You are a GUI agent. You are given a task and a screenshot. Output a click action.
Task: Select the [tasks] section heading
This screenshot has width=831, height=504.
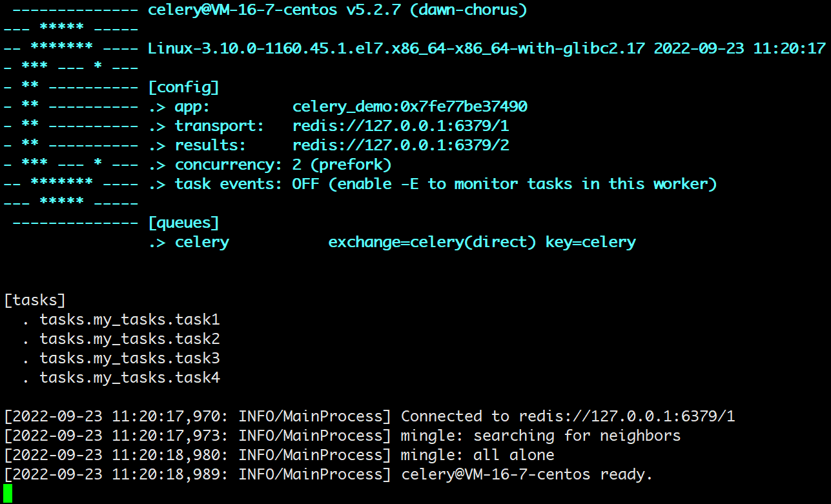(x=35, y=300)
